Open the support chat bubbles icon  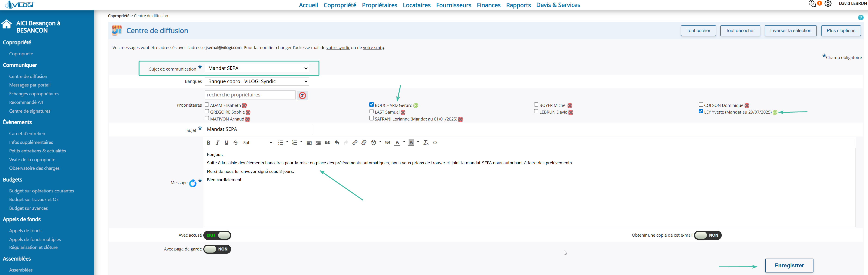(812, 4)
